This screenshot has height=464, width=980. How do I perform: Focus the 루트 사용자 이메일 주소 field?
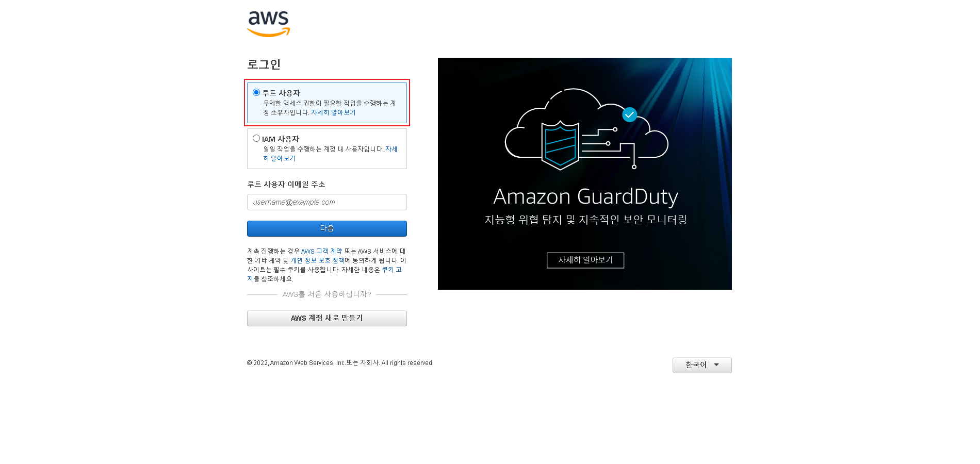(x=327, y=202)
